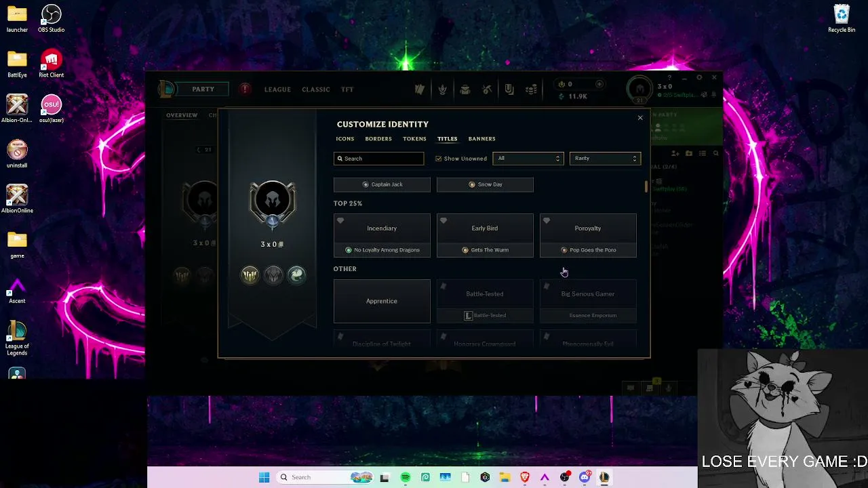Open Recycle Bin on desktop
The image size is (868, 488).
pos(842,19)
